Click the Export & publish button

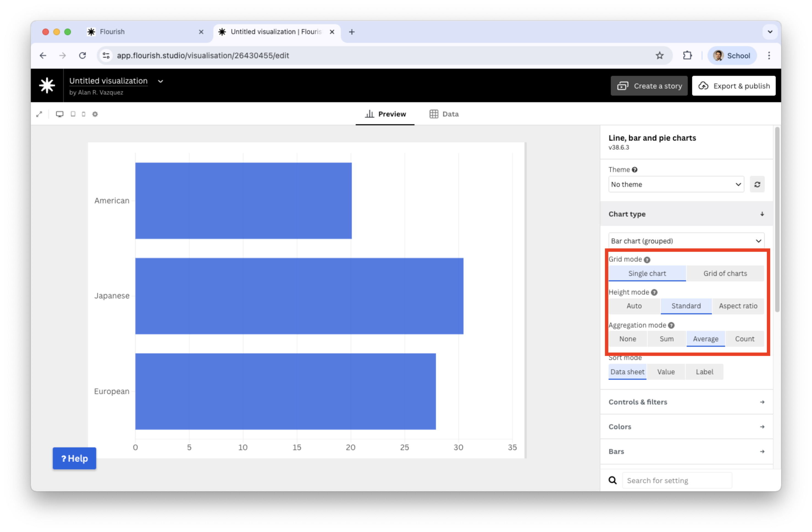click(x=734, y=86)
